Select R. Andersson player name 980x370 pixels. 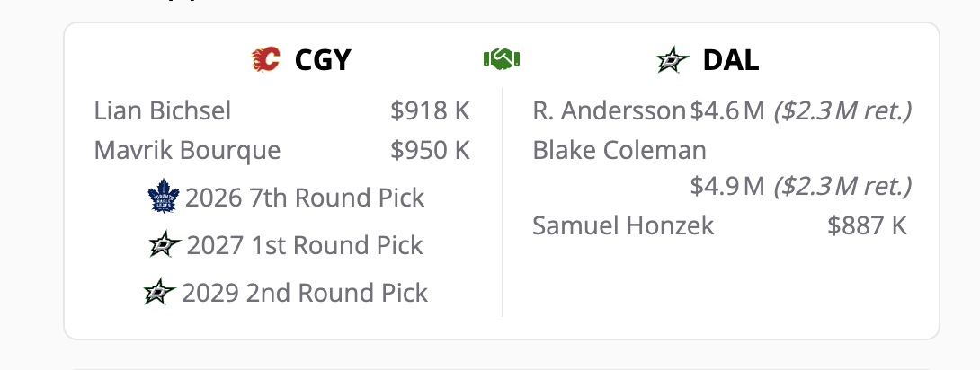[609, 110]
